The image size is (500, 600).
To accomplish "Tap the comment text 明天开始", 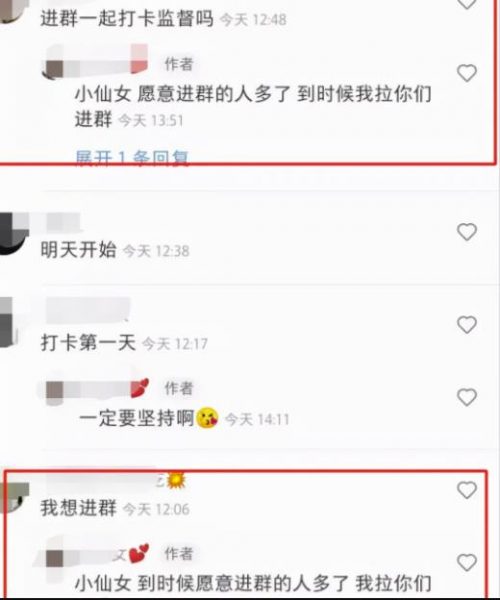I will pos(78,250).
